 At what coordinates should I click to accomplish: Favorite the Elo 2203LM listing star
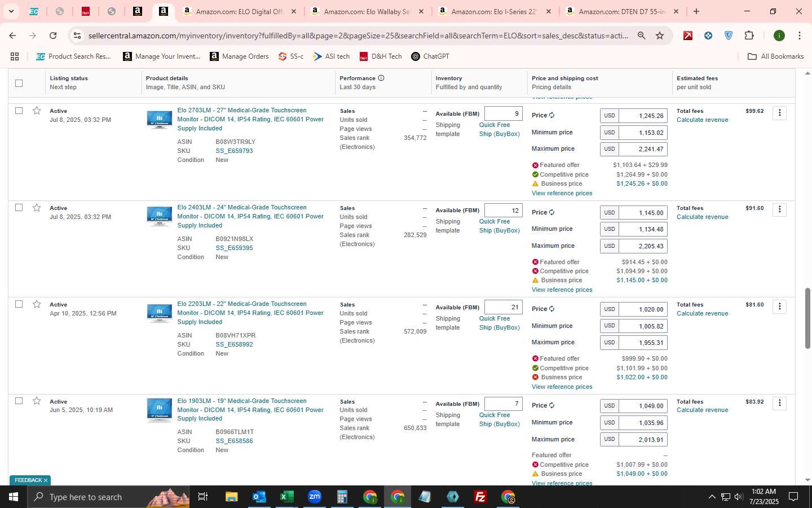tap(37, 304)
